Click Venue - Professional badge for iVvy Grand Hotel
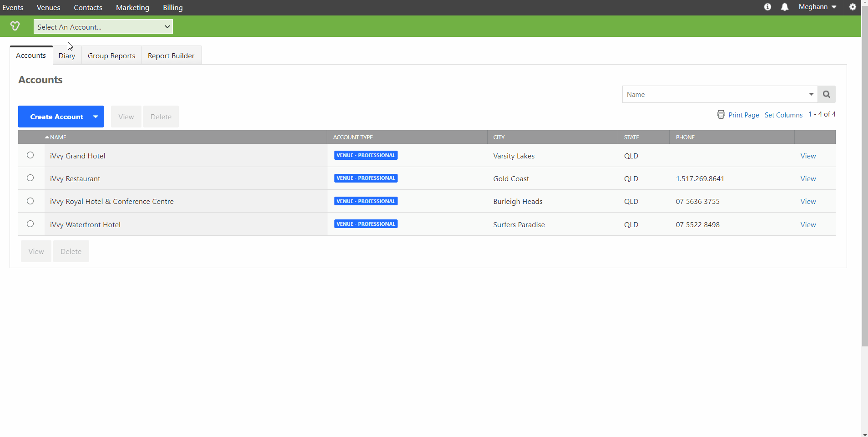 (366, 155)
